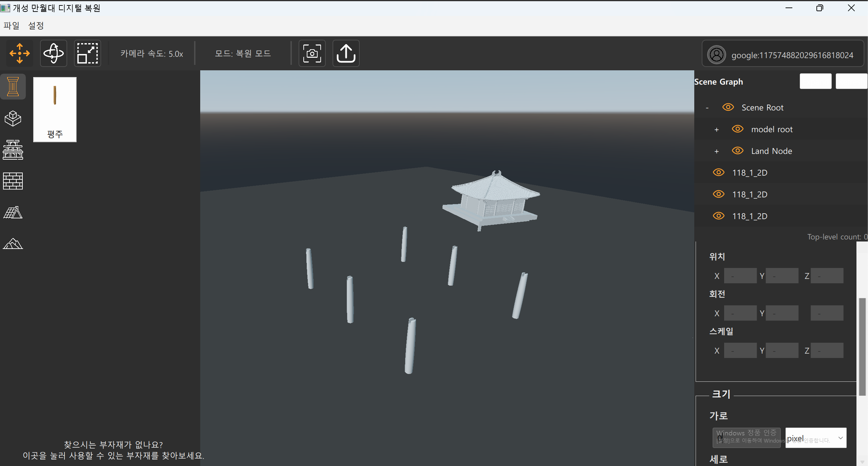The height and width of the screenshot is (466, 868).
Task: Select the scale tool icon
Action: pos(88,53)
